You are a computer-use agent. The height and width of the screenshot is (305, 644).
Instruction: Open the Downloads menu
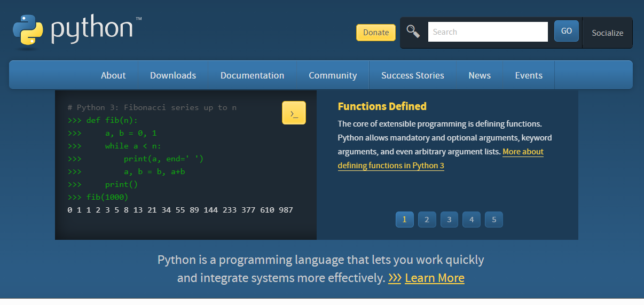tap(173, 75)
